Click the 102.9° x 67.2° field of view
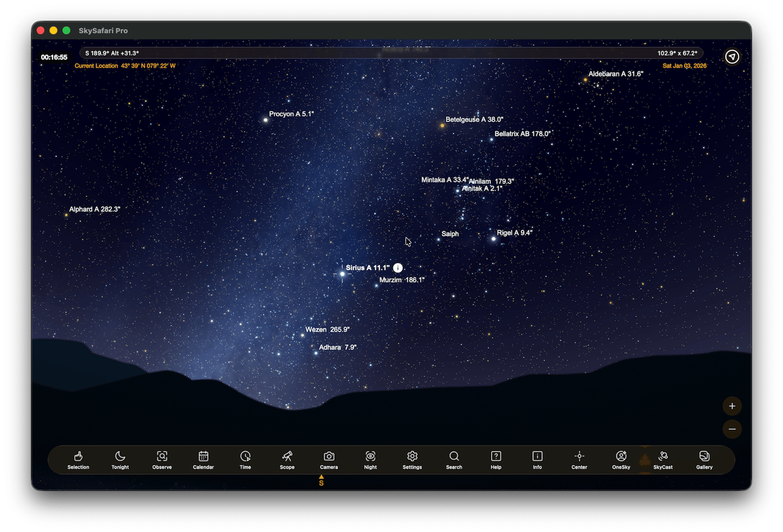The height and width of the screenshot is (532, 783). point(677,53)
